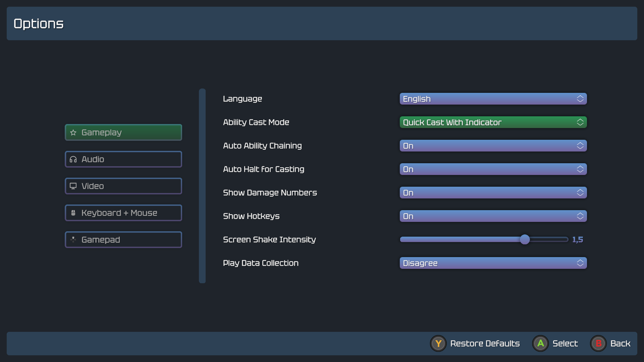Screen dimensions: 644x362
Task: Click the red B button icon
Action: 598,344
